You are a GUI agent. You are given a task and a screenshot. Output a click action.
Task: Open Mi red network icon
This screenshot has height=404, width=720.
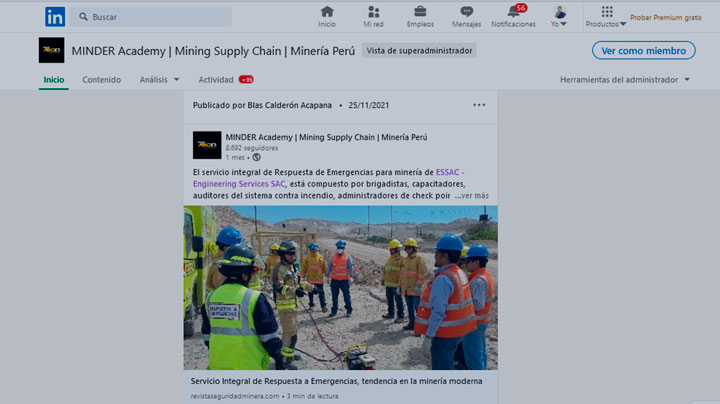[x=373, y=12]
